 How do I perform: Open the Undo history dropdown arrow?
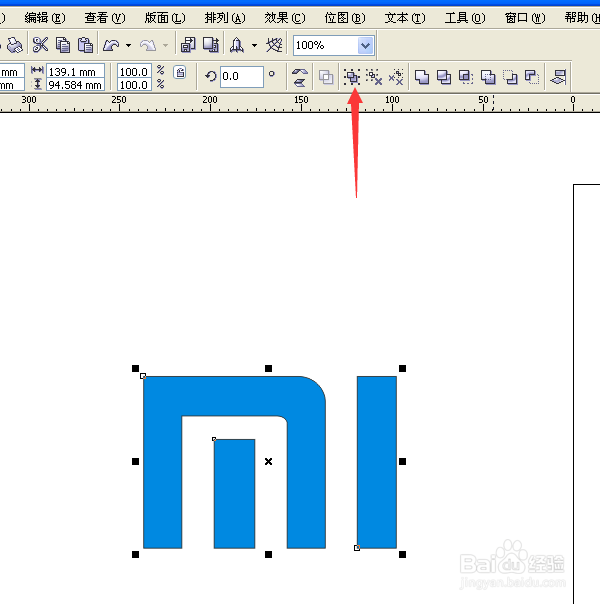tap(128, 45)
